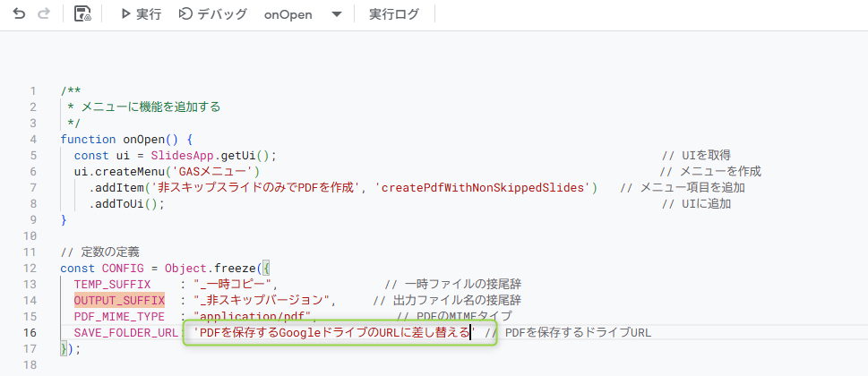Click the '// メニューを作成' comment
The image size is (868, 376).
point(710,171)
